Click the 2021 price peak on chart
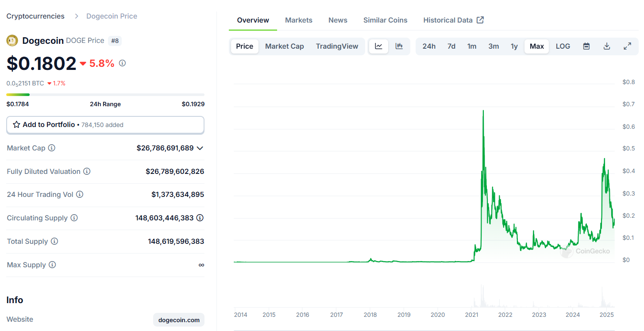Image resolution: width=644 pixels, height=331 pixels. (x=483, y=111)
